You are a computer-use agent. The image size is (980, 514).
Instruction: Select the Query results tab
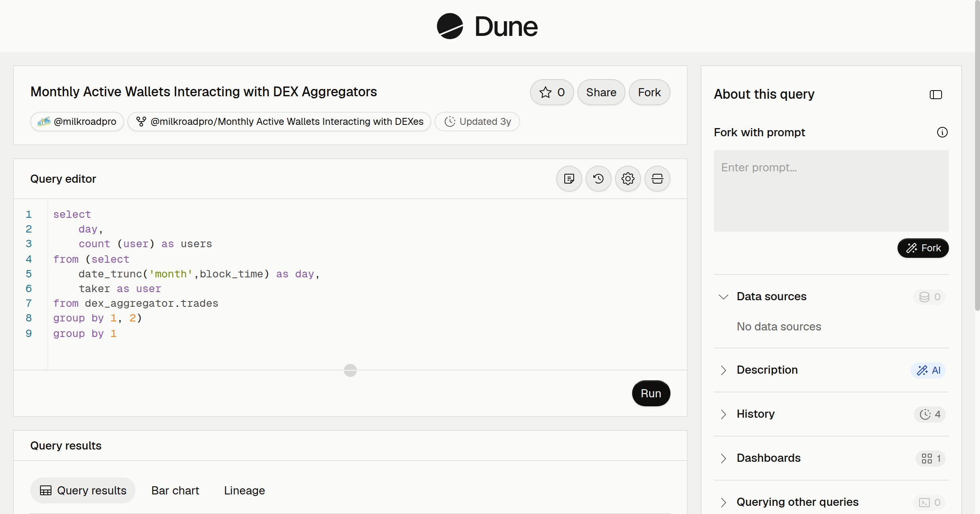[x=83, y=490]
